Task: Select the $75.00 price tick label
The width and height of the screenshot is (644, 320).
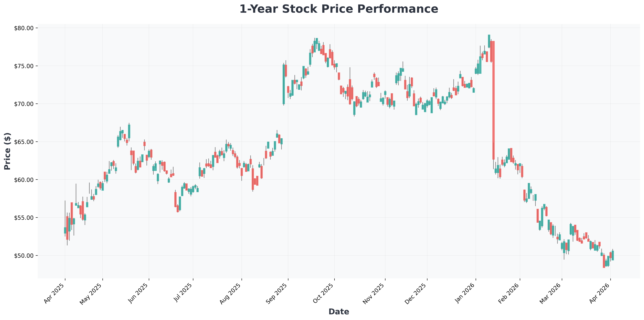Action: [x=24, y=66]
